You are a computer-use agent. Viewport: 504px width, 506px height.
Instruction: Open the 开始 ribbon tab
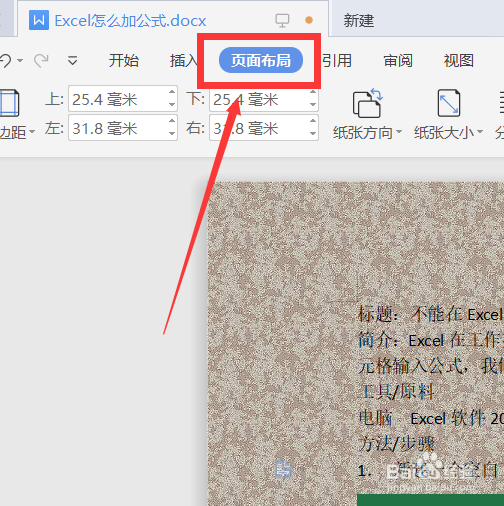(x=124, y=61)
